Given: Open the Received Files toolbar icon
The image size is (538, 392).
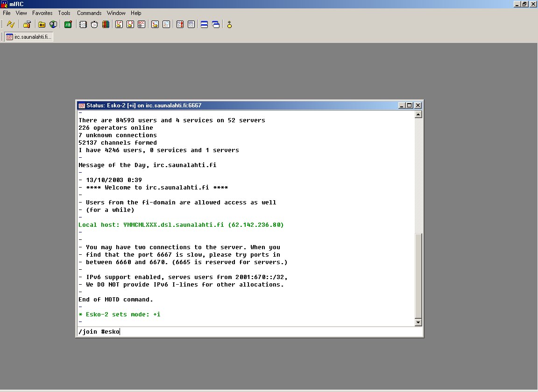Looking at the screenshot, I should click(155, 24).
